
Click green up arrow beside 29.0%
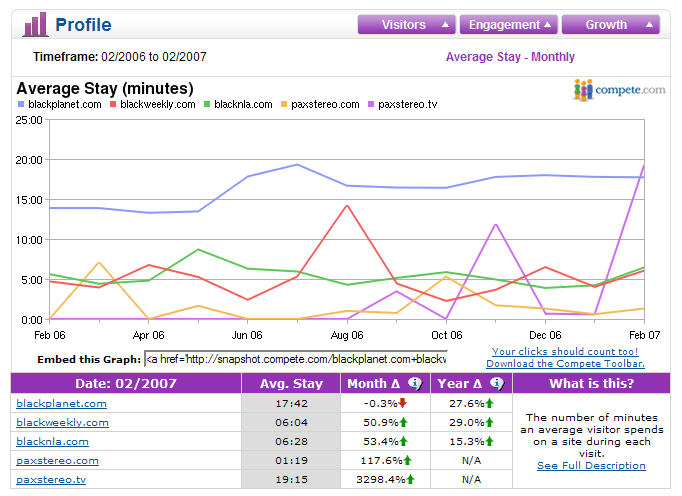click(490, 422)
